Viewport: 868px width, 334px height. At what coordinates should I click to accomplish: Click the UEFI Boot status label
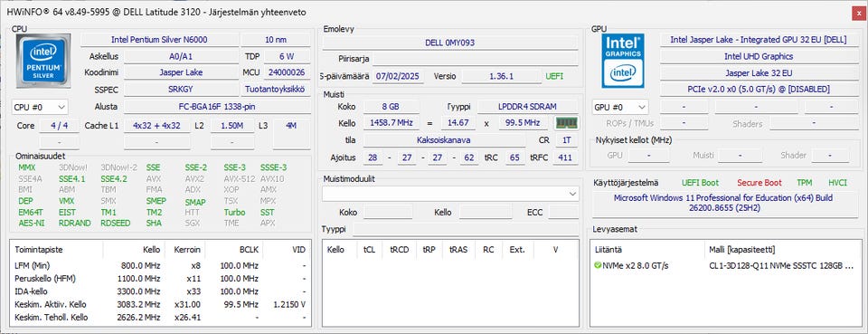coord(700,182)
